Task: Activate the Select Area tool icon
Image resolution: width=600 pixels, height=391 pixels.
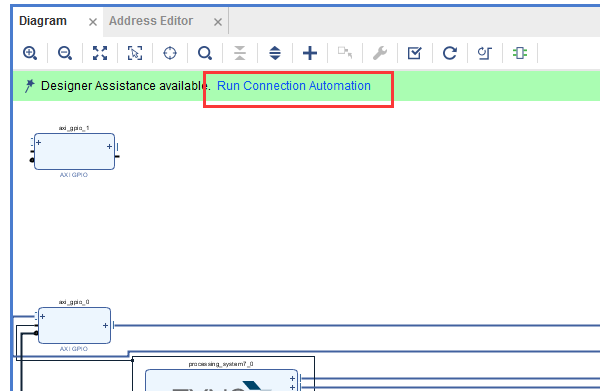Action: [135, 53]
